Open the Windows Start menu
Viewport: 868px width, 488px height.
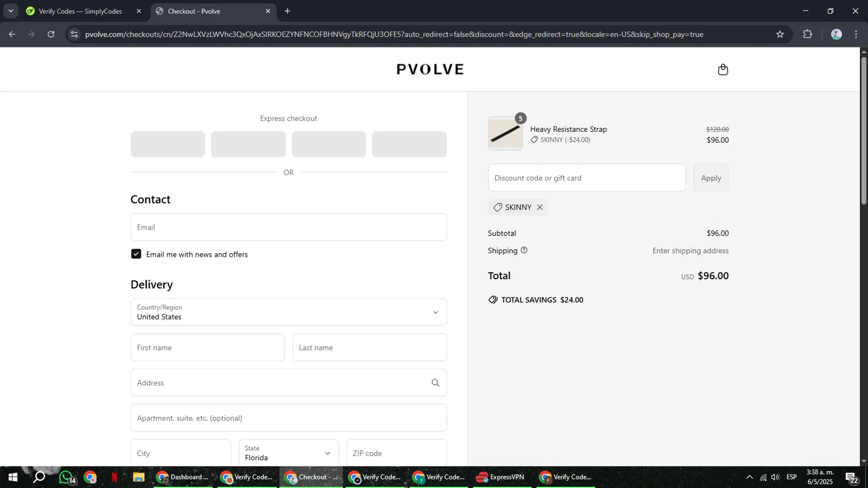(12, 478)
